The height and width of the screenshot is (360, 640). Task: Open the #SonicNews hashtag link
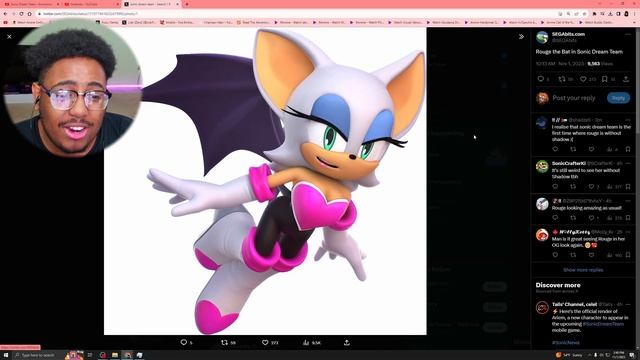[566, 342]
